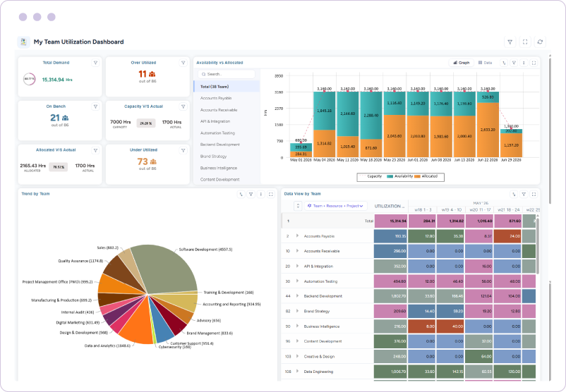Expand the Brand Strategy table row
This screenshot has width=566, height=392.
coord(297,311)
